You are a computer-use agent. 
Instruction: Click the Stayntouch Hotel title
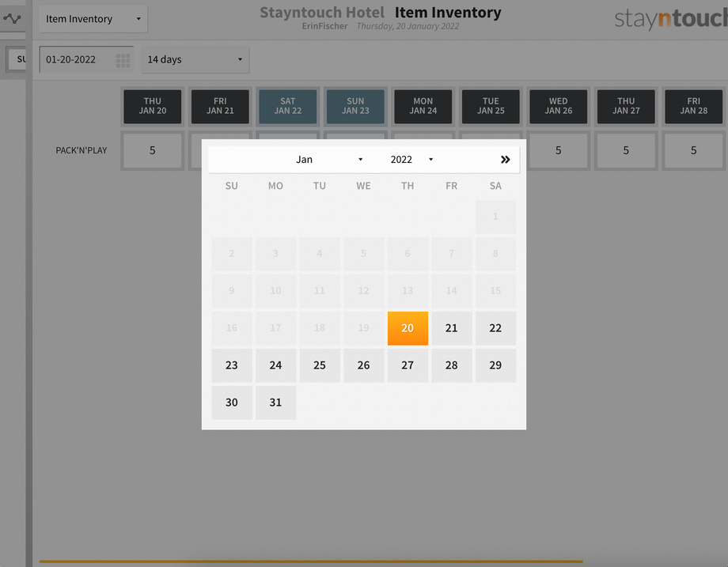coord(322,13)
